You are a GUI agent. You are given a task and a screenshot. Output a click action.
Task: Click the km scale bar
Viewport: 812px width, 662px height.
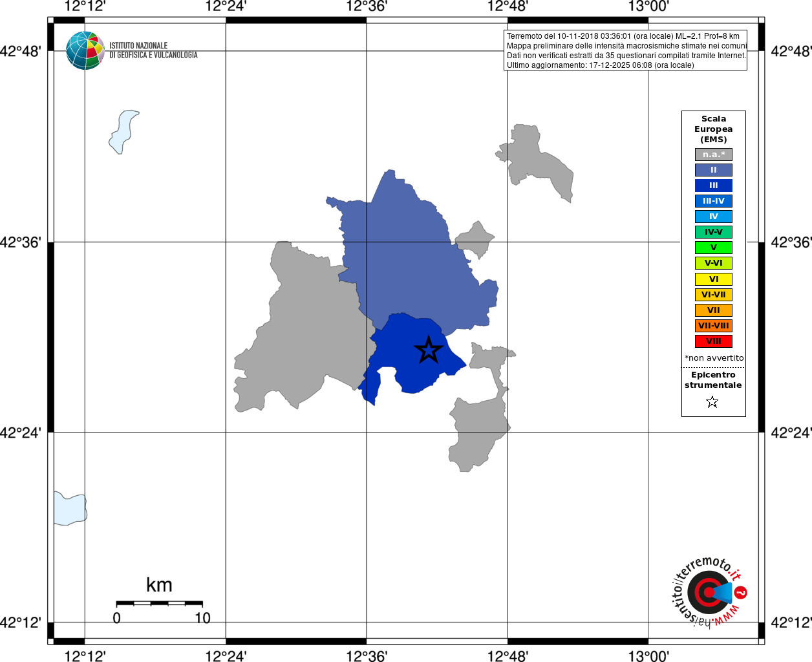(160, 603)
